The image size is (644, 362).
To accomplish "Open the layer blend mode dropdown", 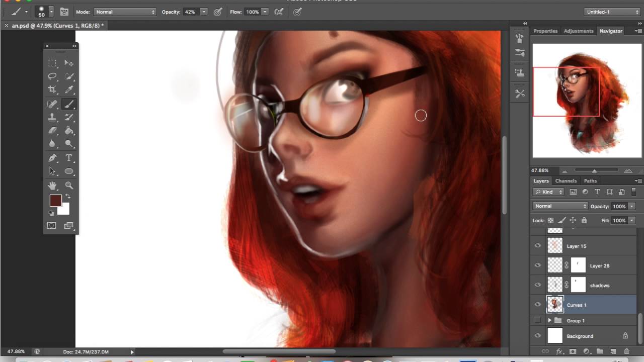I will click(x=560, y=206).
